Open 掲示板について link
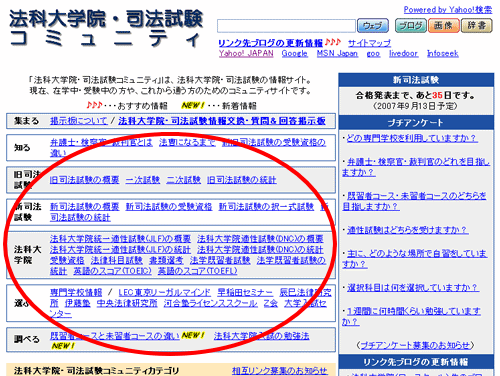Image resolution: width=500 pixels, height=376 pixels. 79,121
